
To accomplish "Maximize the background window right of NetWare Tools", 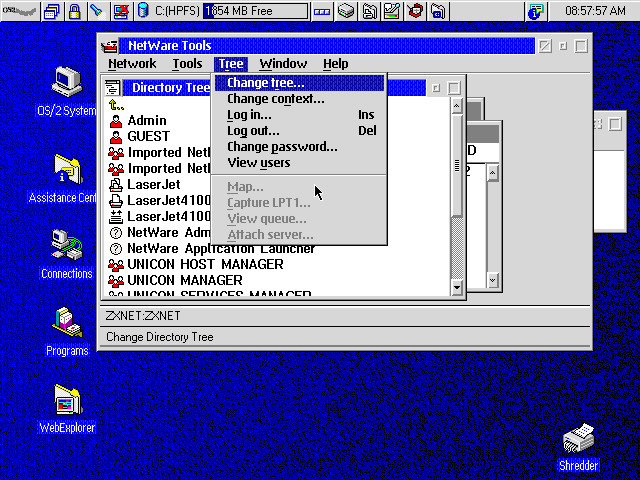I will (x=615, y=124).
